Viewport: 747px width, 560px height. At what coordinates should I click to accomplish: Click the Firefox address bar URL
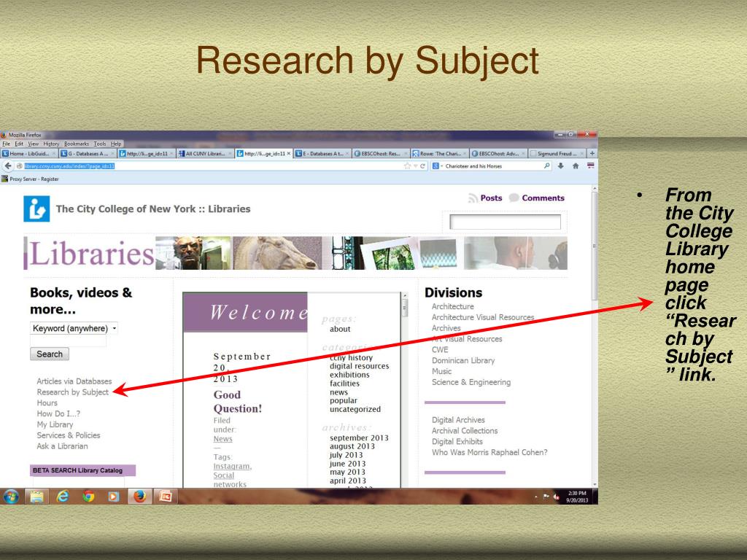coord(69,166)
